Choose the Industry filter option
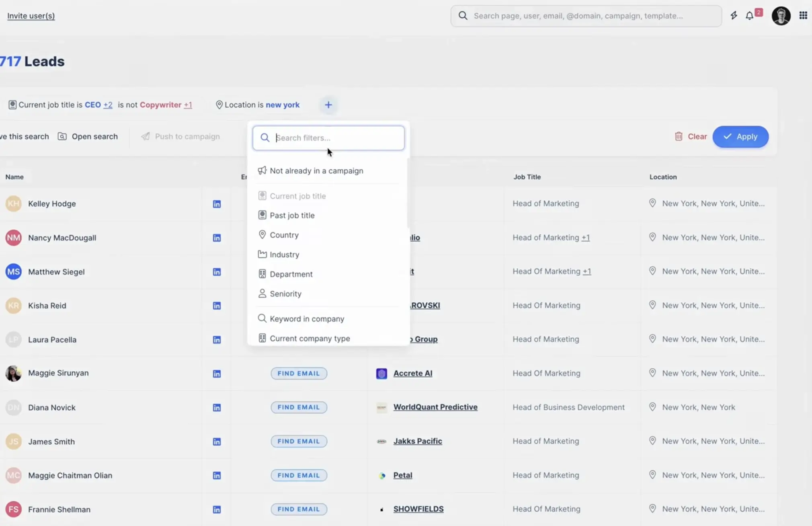Screen dimensions: 812x526 [x=284, y=255]
